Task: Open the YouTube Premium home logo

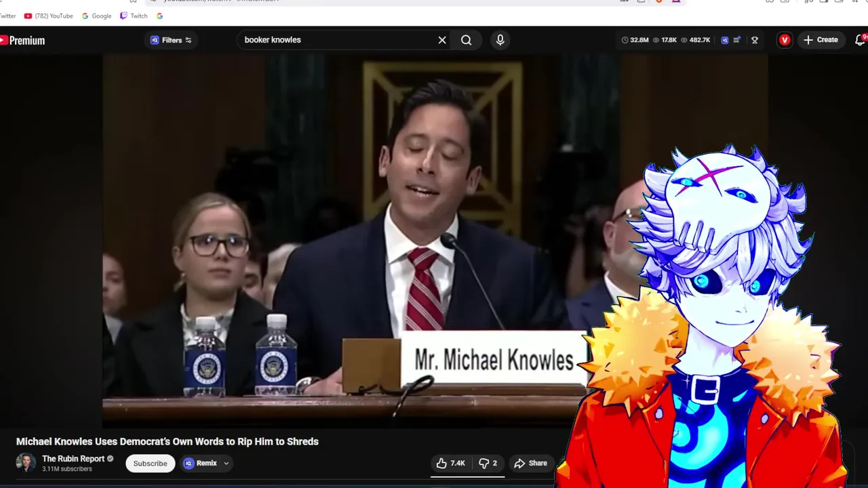Action: click(22, 41)
